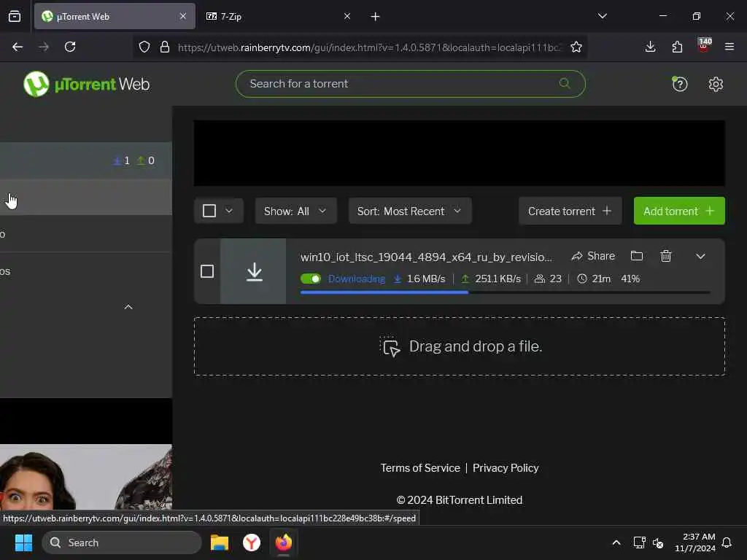
Task: Share the win10_iot_ltsc torrent
Action: click(593, 256)
